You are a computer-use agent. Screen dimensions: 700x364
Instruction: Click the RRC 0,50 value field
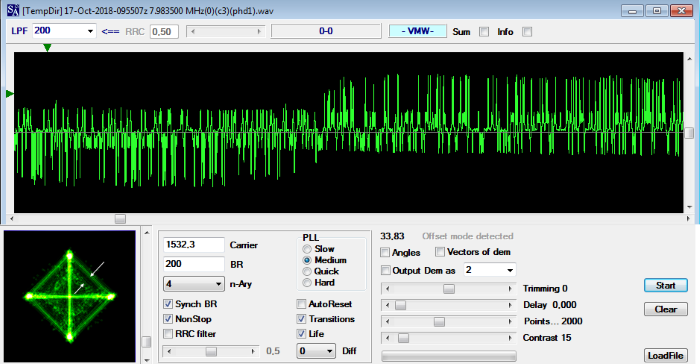[x=164, y=31]
